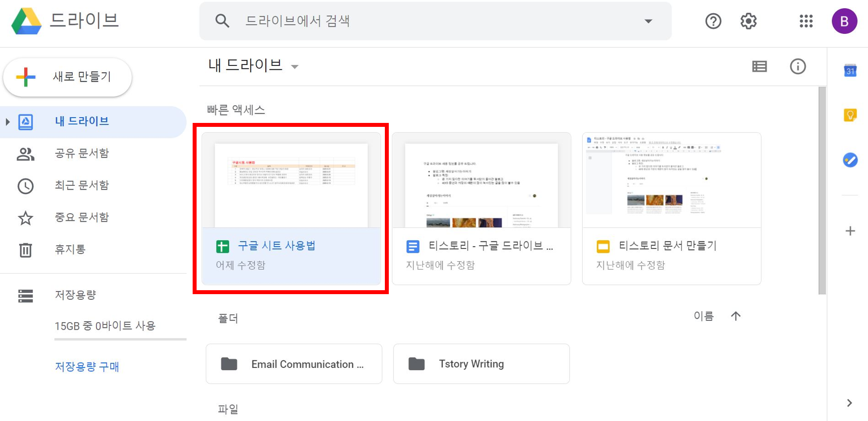
Task: Open the settings gear icon
Action: (x=749, y=21)
